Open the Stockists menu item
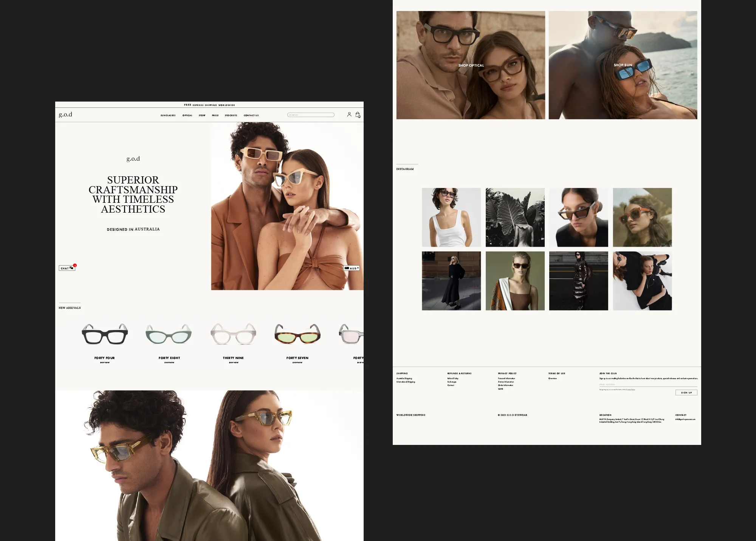 pos(231,115)
